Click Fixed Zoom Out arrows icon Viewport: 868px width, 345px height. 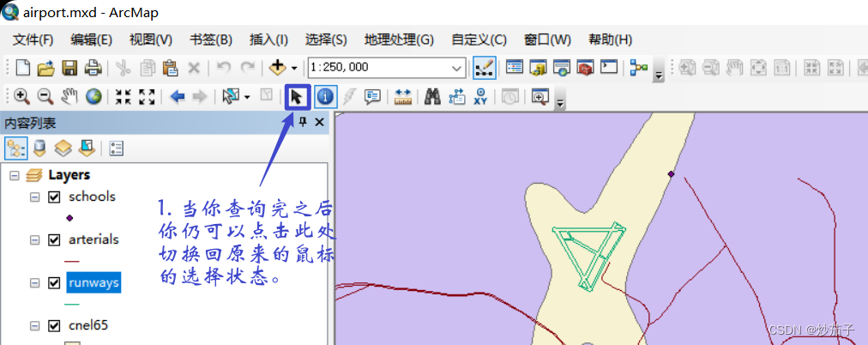[147, 97]
